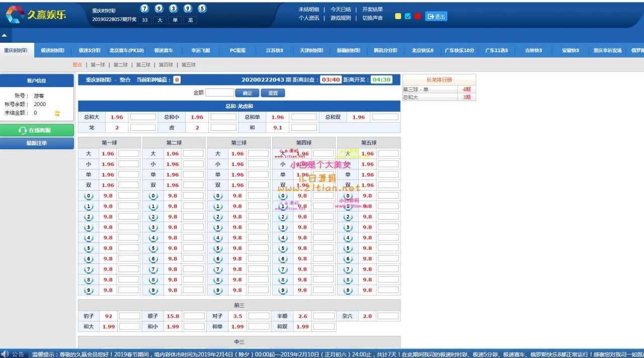Click ball number 9 icon in 第二球
Image resolution: width=644 pixels, height=358 pixels.
point(153,290)
